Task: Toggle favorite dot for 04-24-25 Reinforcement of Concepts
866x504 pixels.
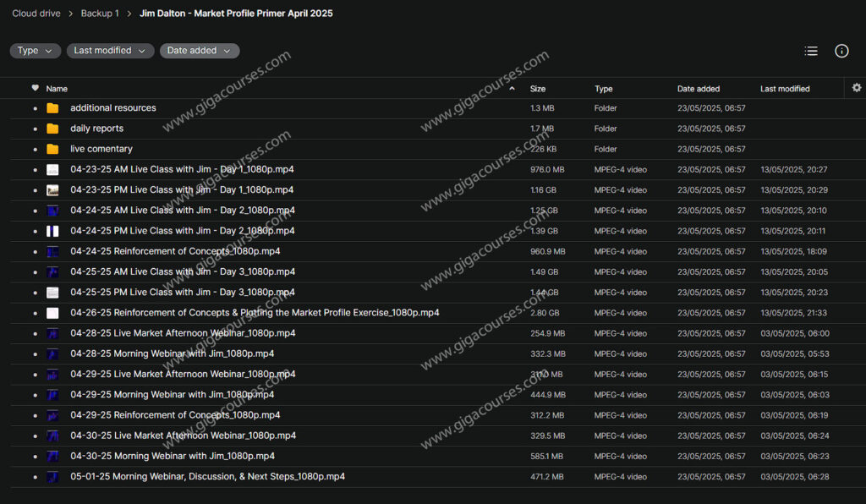Action: click(x=35, y=252)
